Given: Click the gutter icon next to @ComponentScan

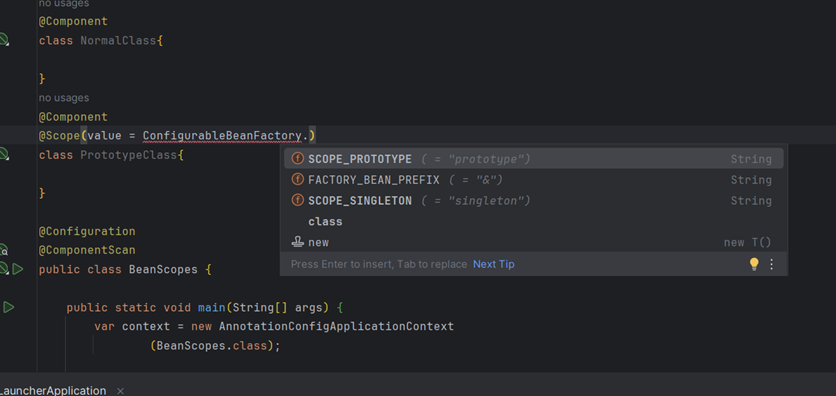Looking at the screenshot, I should coord(4,249).
